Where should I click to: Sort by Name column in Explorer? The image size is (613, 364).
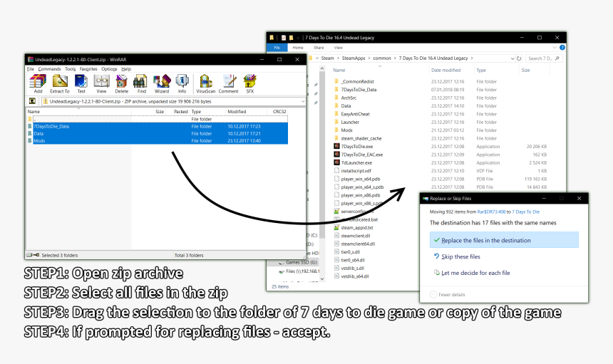339,71
